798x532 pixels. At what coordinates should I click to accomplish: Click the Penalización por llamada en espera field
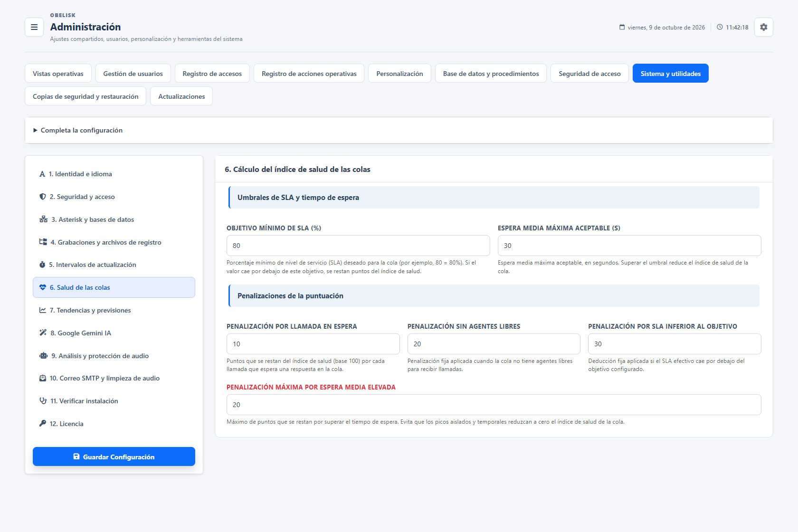pos(313,344)
